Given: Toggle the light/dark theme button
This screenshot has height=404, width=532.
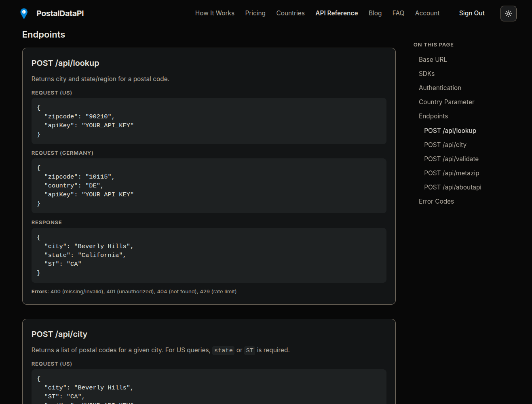Looking at the screenshot, I should pyautogui.click(x=508, y=13).
